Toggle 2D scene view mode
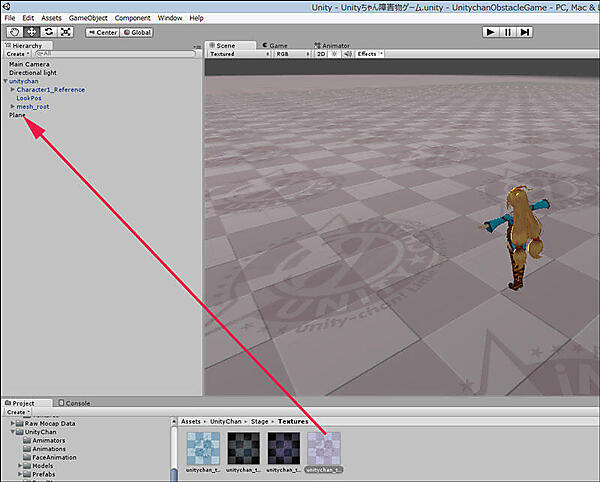Screen dimensions: 600x482 coord(322,54)
